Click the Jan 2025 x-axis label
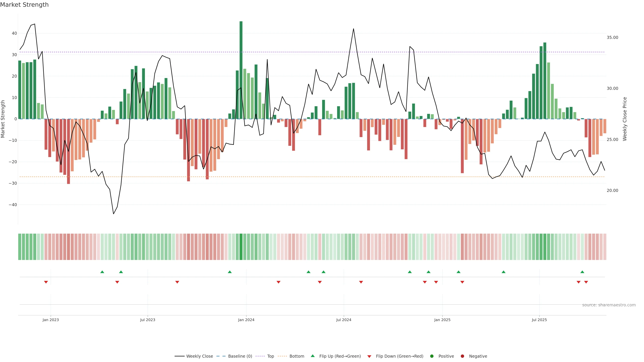The image size is (644, 362). [442, 320]
